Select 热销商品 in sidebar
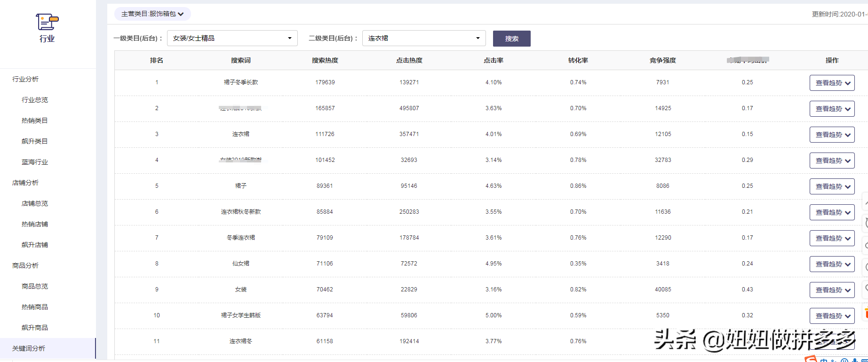The height and width of the screenshot is (362, 868). pyautogui.click(x=35, y=307)
